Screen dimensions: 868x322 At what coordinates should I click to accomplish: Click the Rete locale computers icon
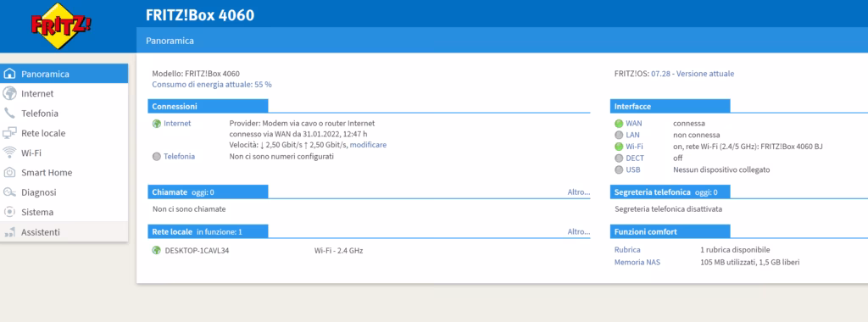(9, 133)
